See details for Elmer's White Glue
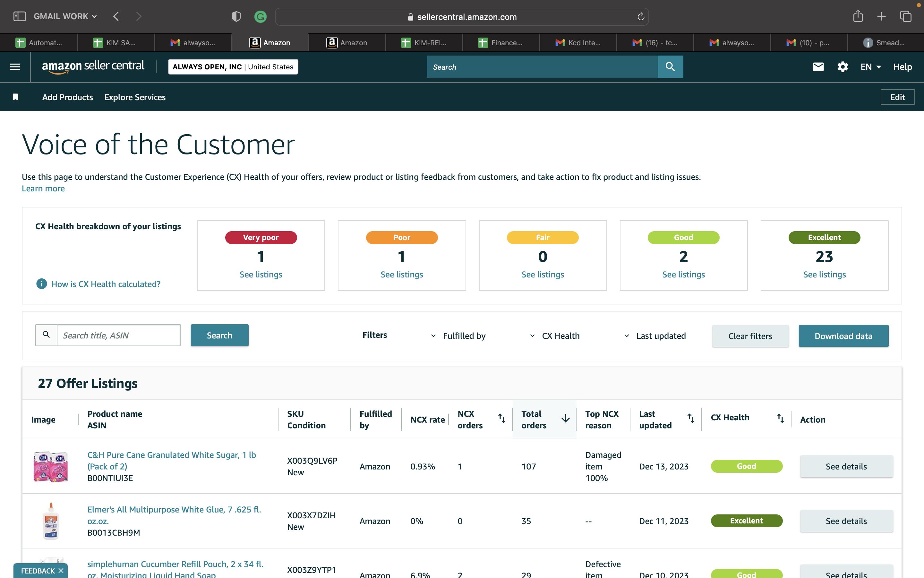Viewport: 924px width, 578px height. pyautogui.click(x=846, y=521)
